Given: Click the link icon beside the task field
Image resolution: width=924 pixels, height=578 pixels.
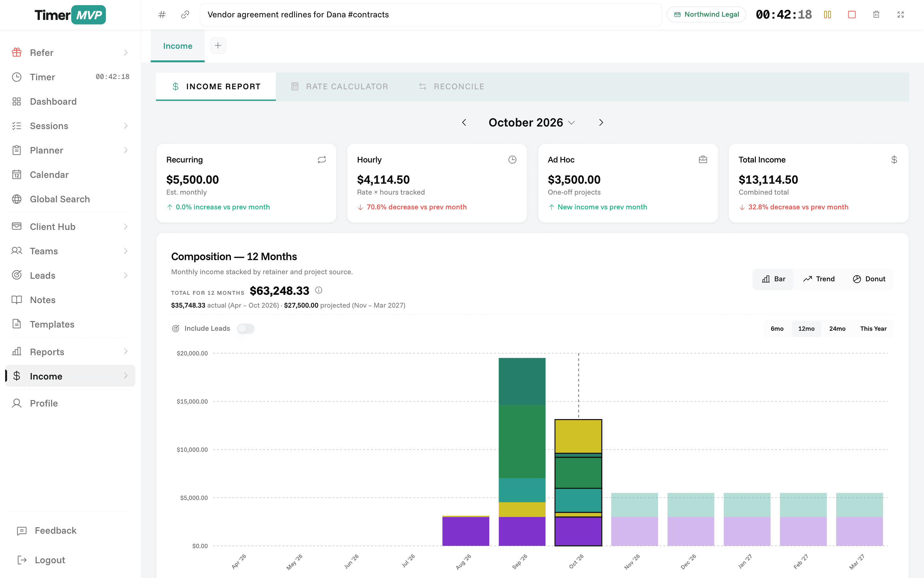Looking at the screenshot, I should (x=185, y=14).
